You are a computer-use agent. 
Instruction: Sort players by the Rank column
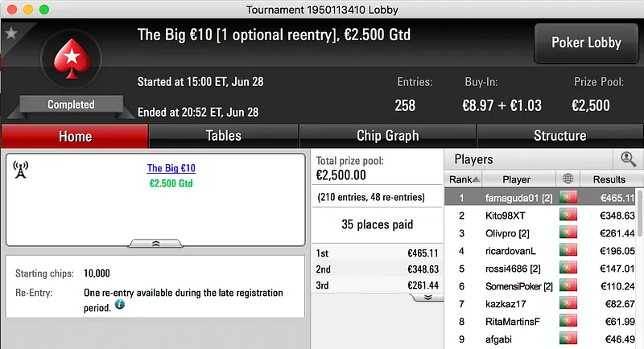click(464, 179)
